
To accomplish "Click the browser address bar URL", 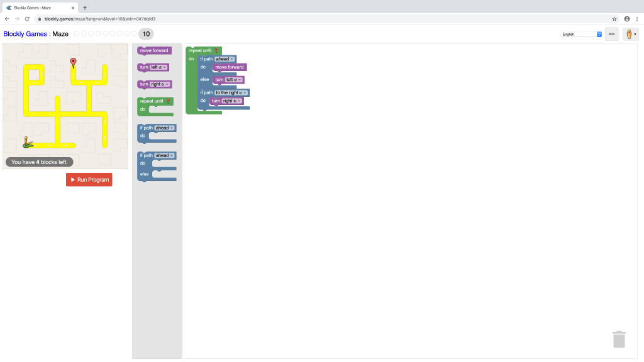I will click(x=101, y=19).
